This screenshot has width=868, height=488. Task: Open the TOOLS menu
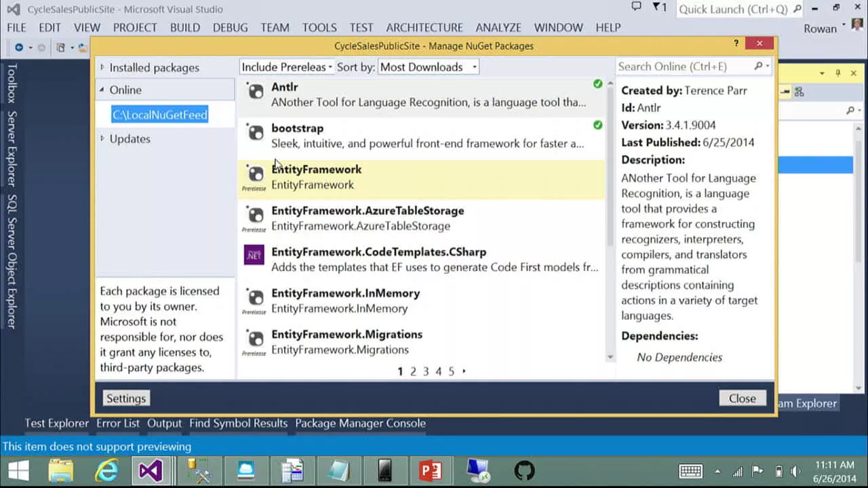(x=319, y=27)
